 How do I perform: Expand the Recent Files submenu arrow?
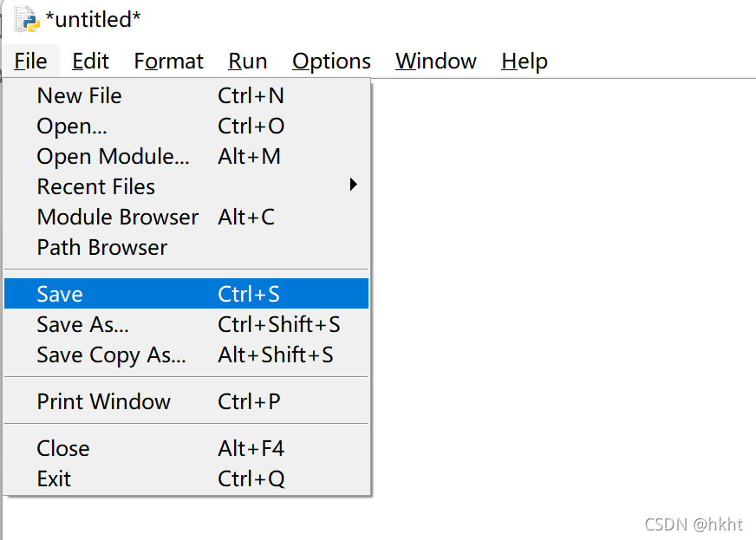tap(353, 185)
